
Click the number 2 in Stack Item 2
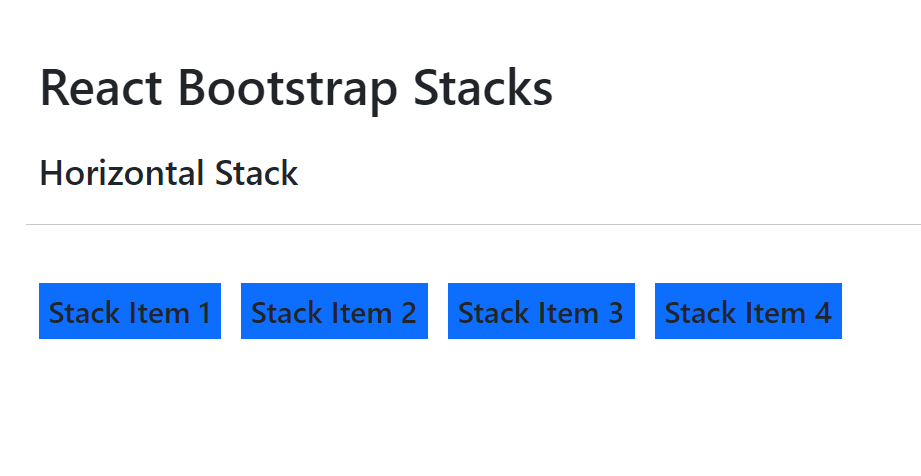point(409,313)
